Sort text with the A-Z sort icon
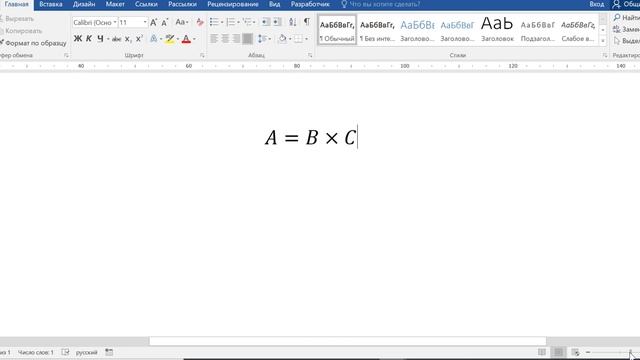This screenshot has height=360, width=640. click(293, 22)
